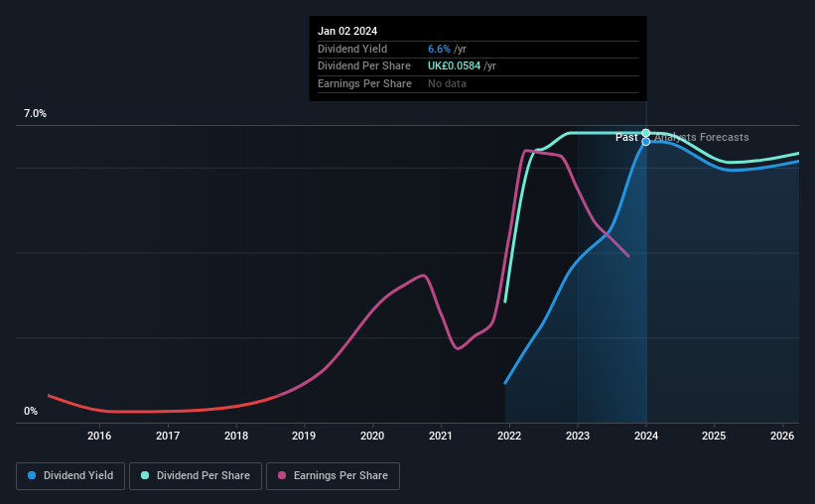Click the 2024 x-axis label

[x=646, y=436]
